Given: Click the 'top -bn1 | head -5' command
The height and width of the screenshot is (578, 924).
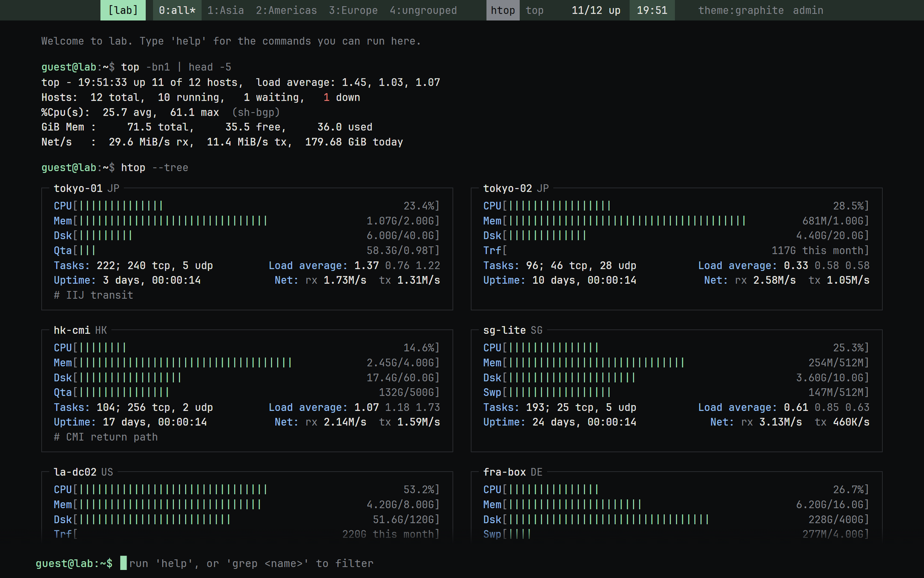Looking at the screenshot, I should pyautogui.click(x=176, y=67).
